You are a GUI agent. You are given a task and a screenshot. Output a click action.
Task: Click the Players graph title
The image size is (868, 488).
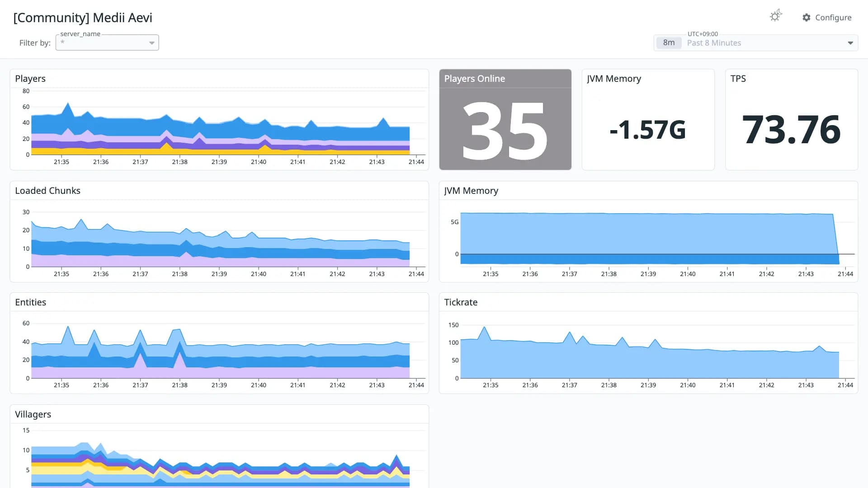pos(30,79)
